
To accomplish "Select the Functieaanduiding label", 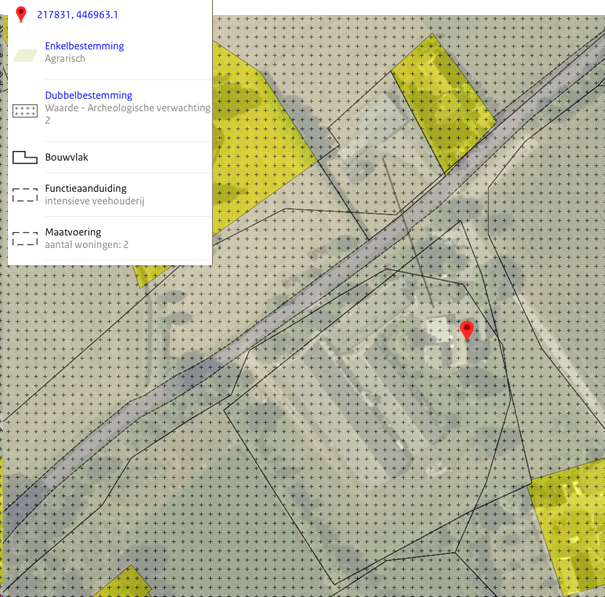I will pyautogui.click(x=86, y=188).
